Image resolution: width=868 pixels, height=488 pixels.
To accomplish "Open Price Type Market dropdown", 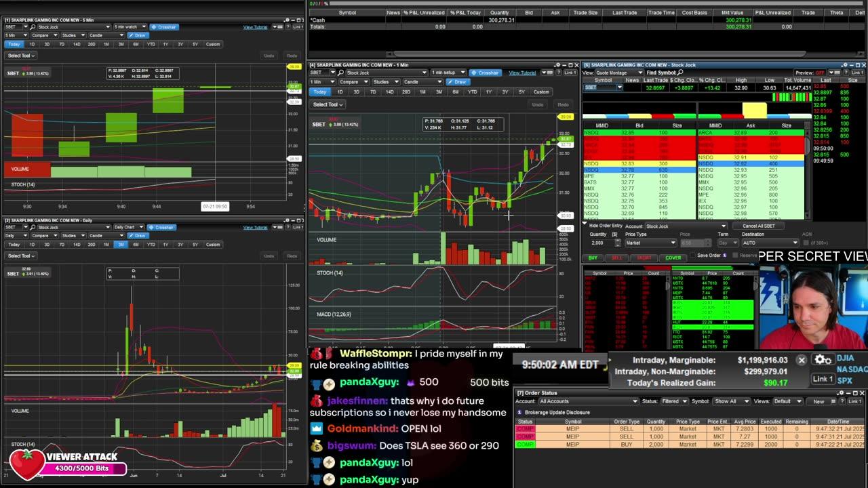I will [x=651, y=243].
